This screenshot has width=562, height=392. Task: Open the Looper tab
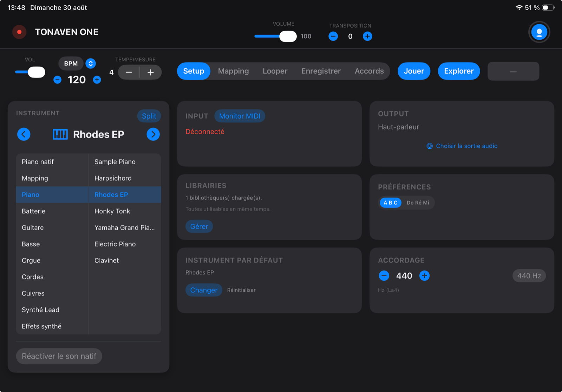[275, 71]
